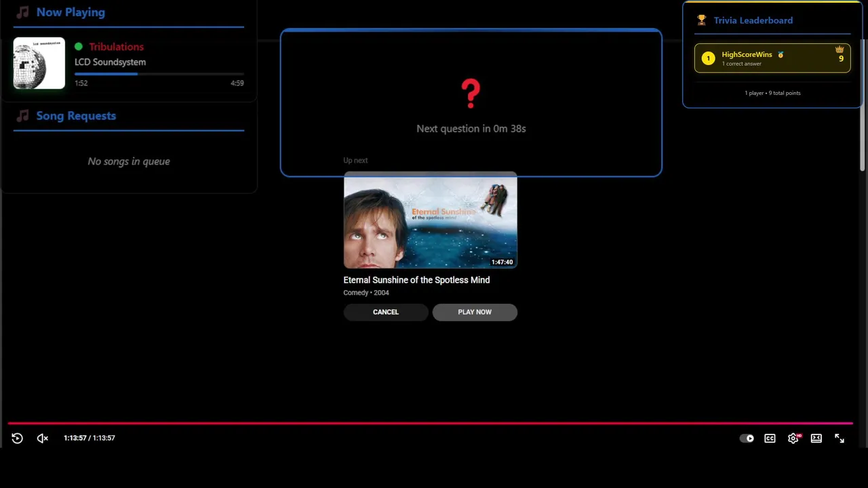Click the CANCEL button for up next
868x488 pixels.
pos(386,312)
